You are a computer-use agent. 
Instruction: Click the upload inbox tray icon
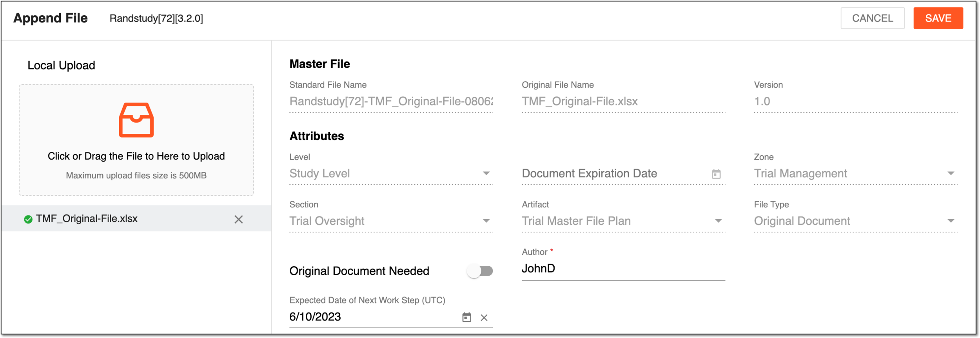pos(136,120)
